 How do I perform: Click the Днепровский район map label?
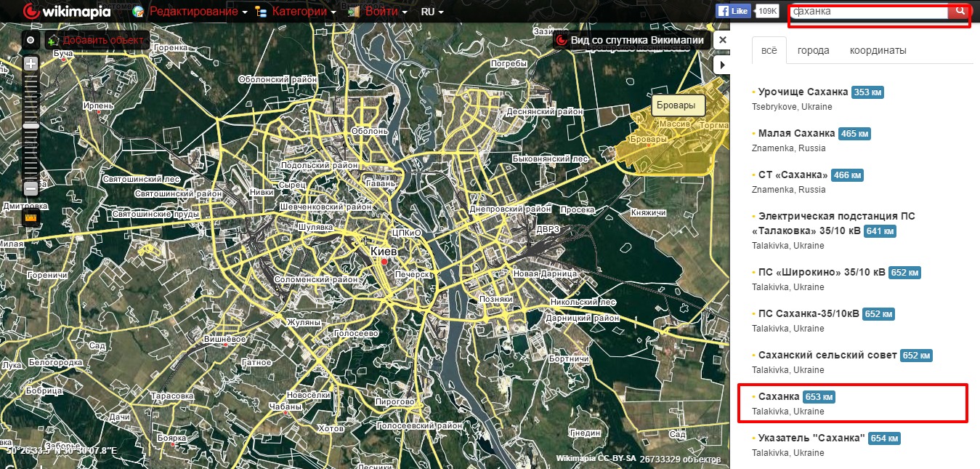pyautogui.click(x=510, y=209)
